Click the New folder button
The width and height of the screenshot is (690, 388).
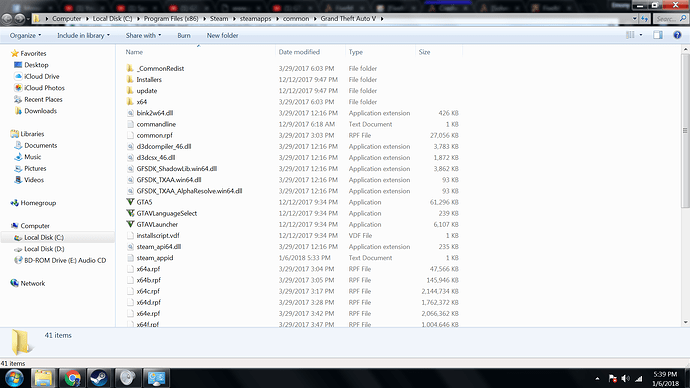pos(222,36)
